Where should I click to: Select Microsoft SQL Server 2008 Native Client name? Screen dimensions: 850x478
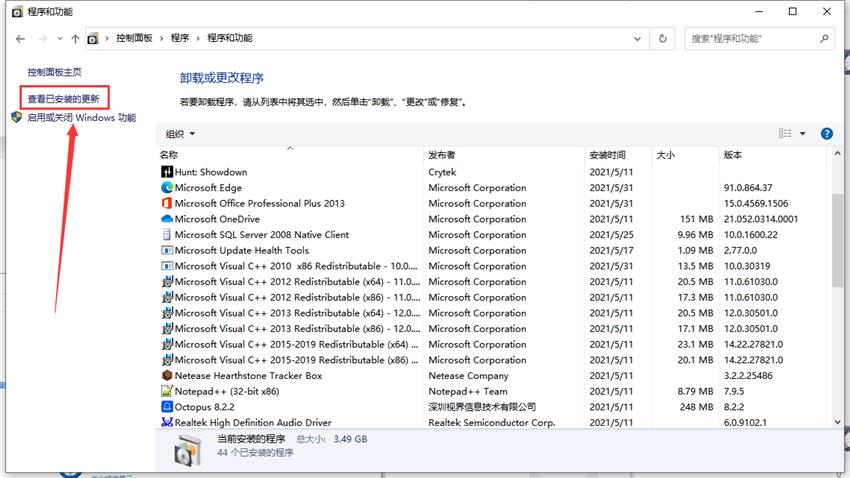pos(262,235)
